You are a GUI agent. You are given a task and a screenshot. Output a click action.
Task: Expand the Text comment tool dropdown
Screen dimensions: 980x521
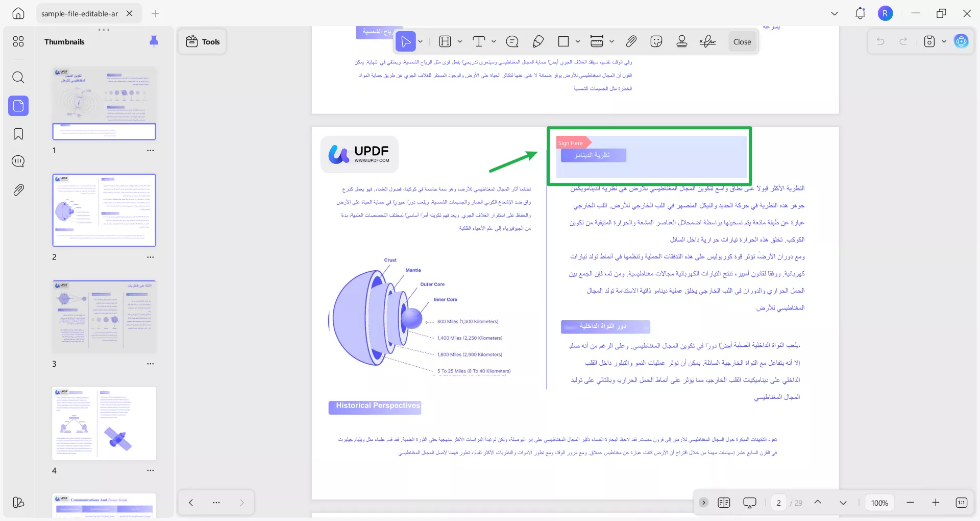coord(494,41)
